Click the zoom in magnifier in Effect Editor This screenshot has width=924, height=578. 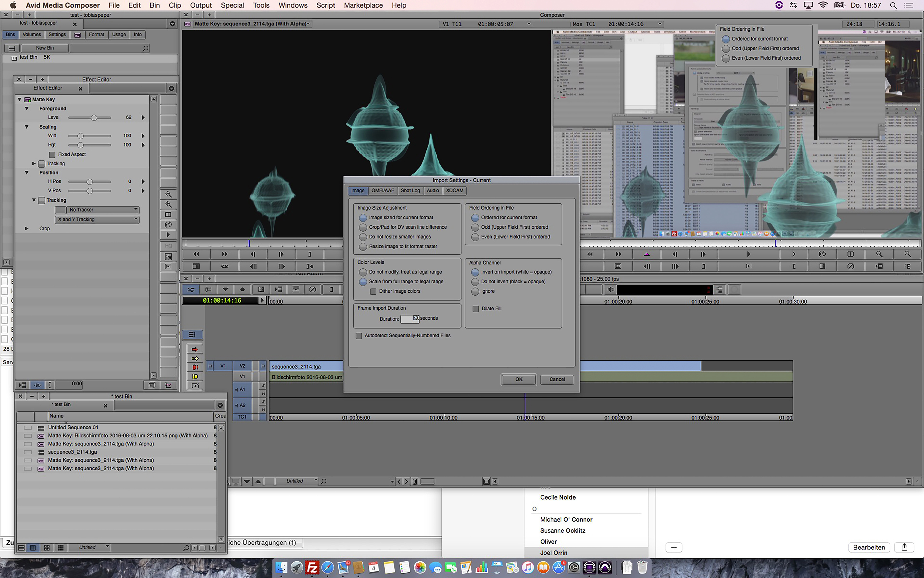click(x=168, y=205)
